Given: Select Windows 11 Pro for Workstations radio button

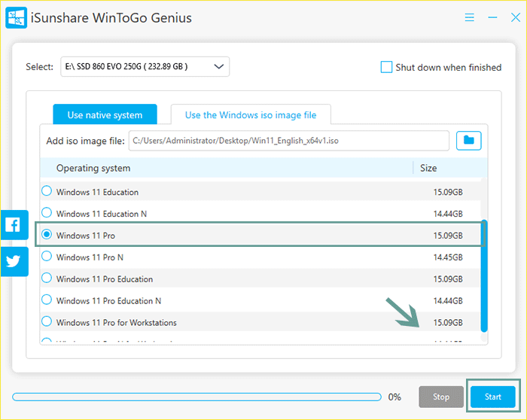Looking at the screenshot, I should 47,321.
